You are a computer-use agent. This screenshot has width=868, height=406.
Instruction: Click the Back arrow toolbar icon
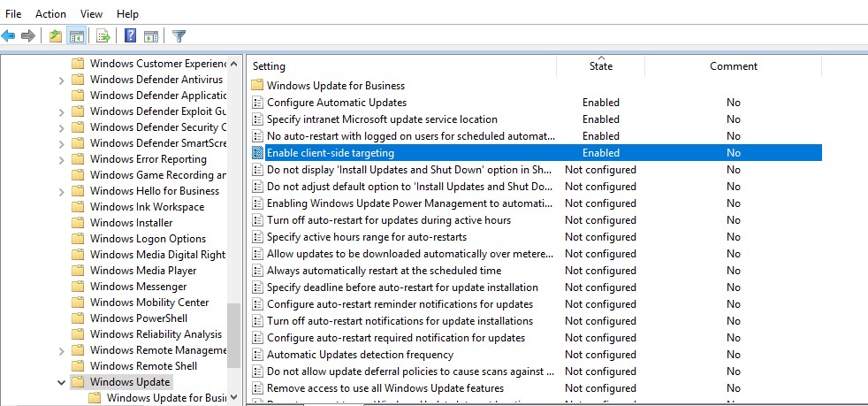click(9, 36)
